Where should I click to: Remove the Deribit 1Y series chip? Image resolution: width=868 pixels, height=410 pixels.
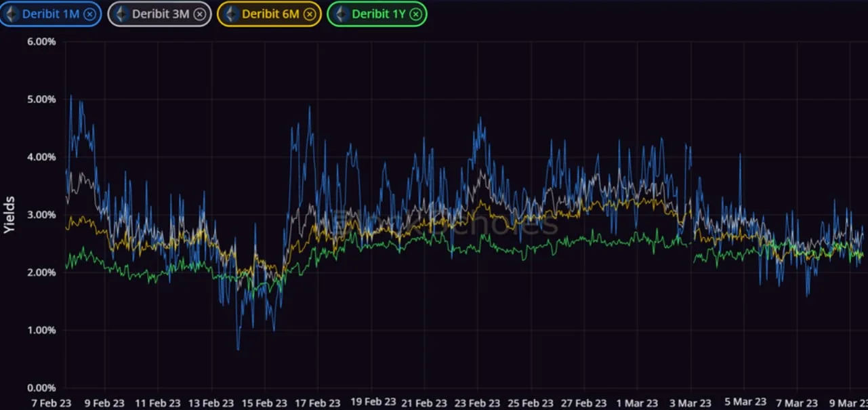click(x=415, y=14)
